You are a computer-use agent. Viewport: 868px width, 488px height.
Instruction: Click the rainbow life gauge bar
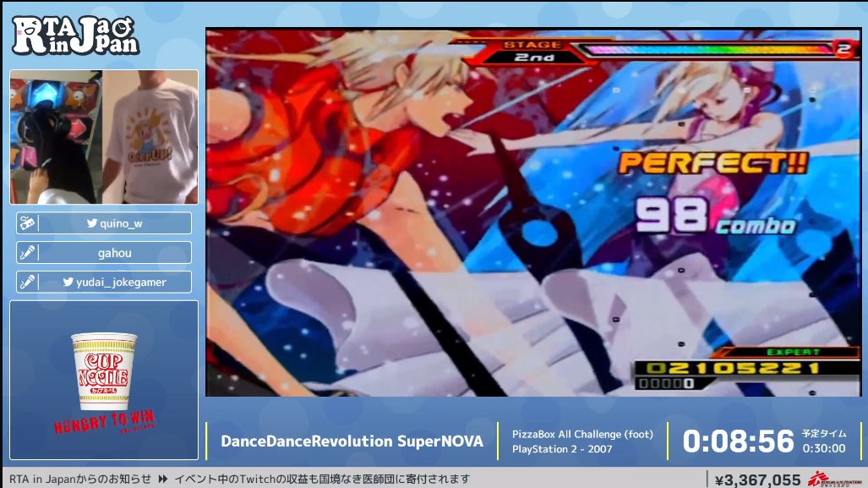point(708,49)
